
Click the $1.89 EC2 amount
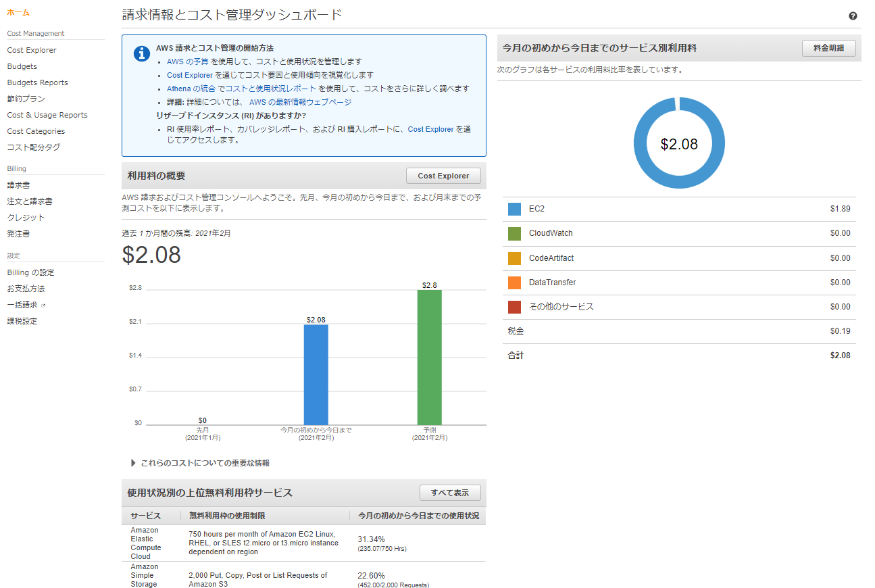[840, 209]
